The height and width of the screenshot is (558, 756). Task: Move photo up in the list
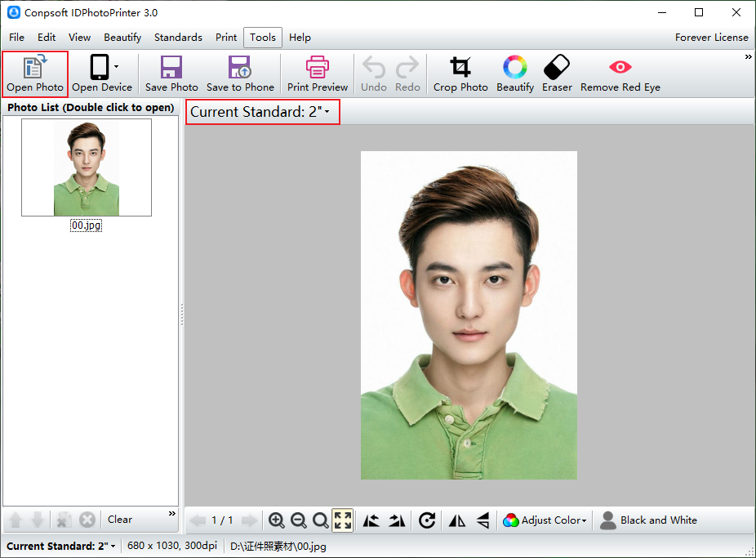[x=16, y=520]
